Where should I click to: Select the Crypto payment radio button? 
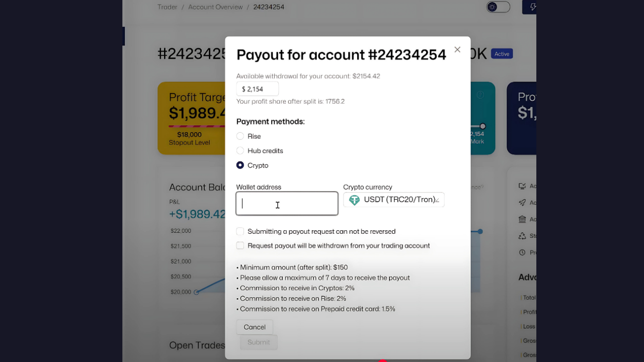point(240,165)
